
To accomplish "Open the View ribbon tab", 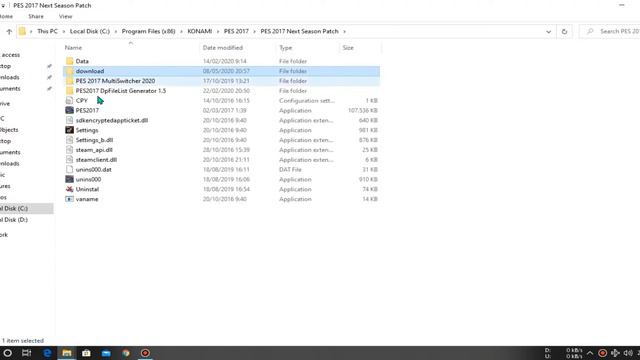I will click(65, 16).
